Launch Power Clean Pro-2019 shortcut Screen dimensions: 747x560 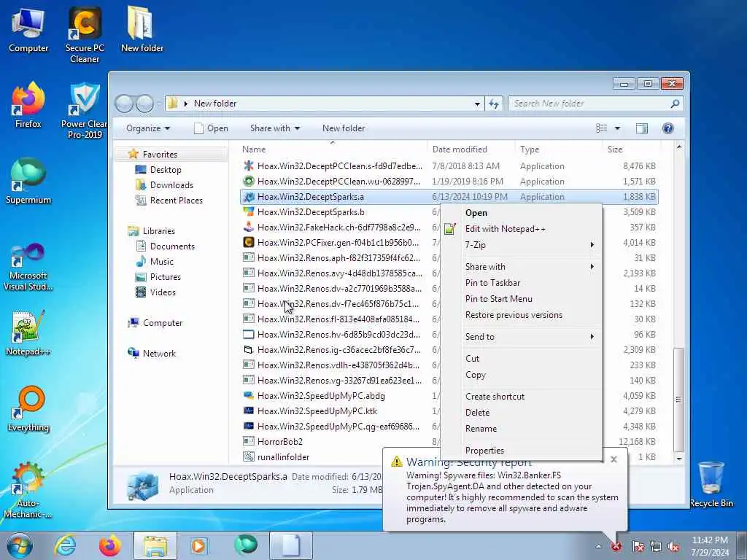(x=85, y=111)
